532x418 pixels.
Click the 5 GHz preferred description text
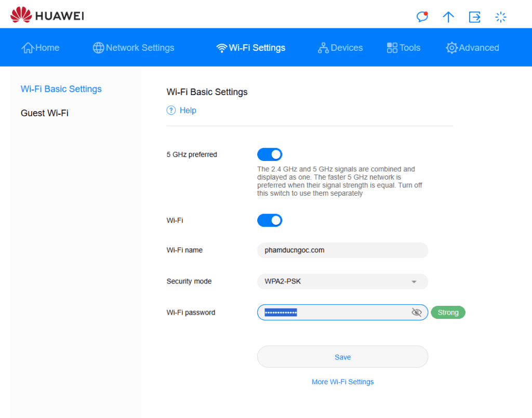tap(340, 181)
